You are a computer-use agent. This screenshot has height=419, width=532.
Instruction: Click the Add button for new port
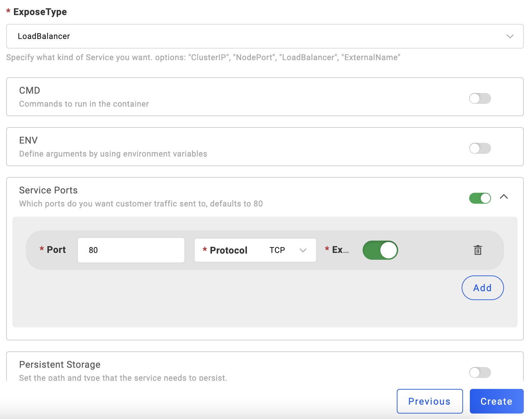tap(482, 288)
